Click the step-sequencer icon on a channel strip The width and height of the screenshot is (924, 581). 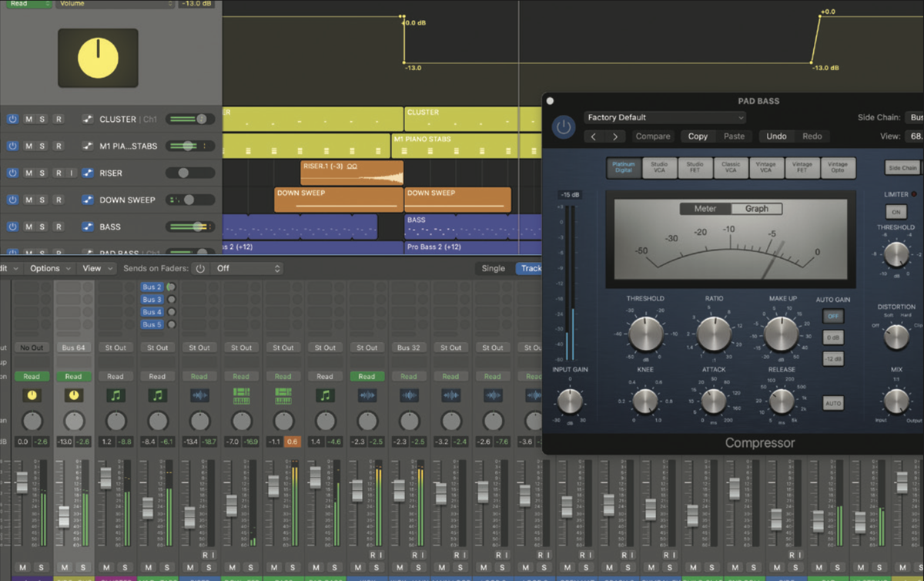tap(242, 396)
